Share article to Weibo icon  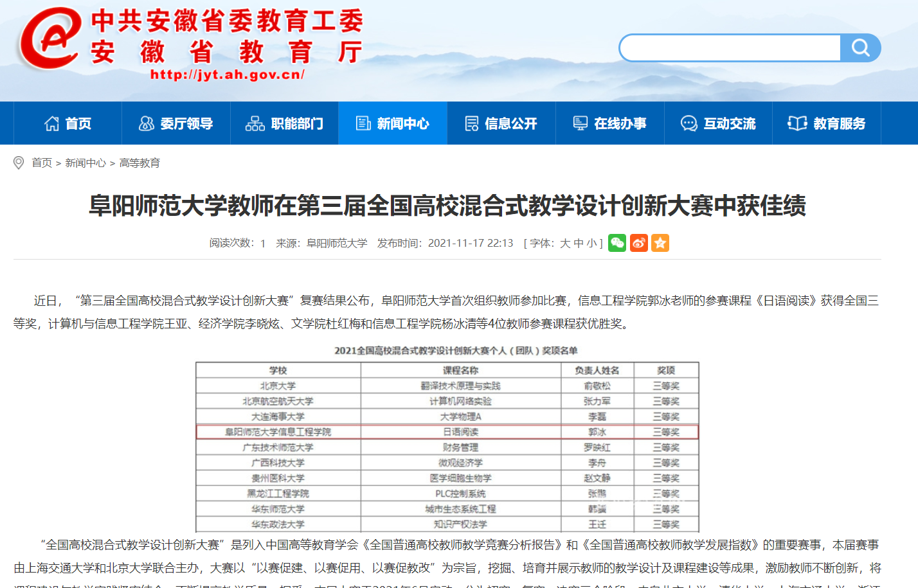coord(639,243)
